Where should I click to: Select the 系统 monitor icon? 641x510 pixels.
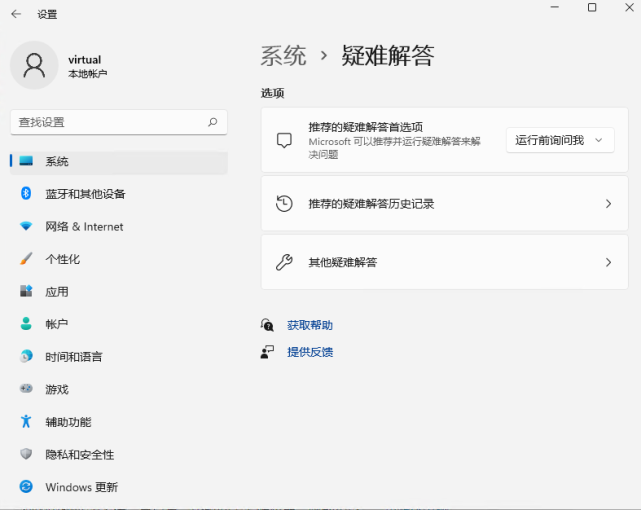coord(26,161)
